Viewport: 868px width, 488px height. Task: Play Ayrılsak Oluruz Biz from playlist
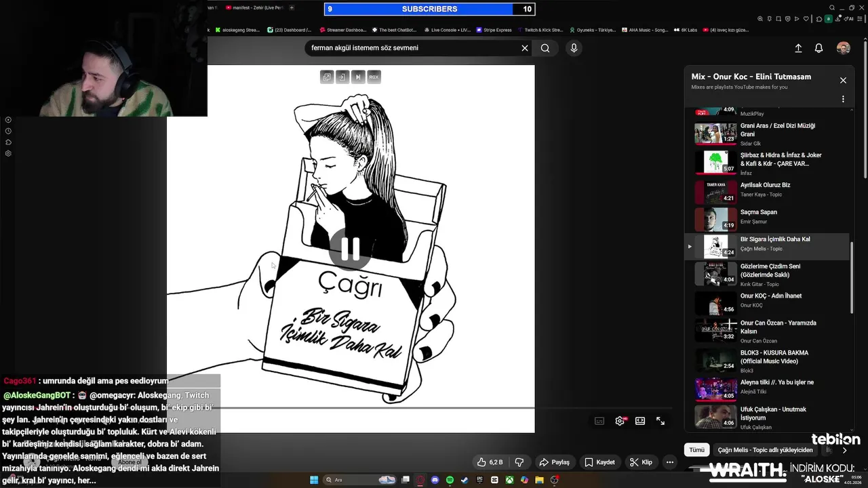(x=768, y=192)
